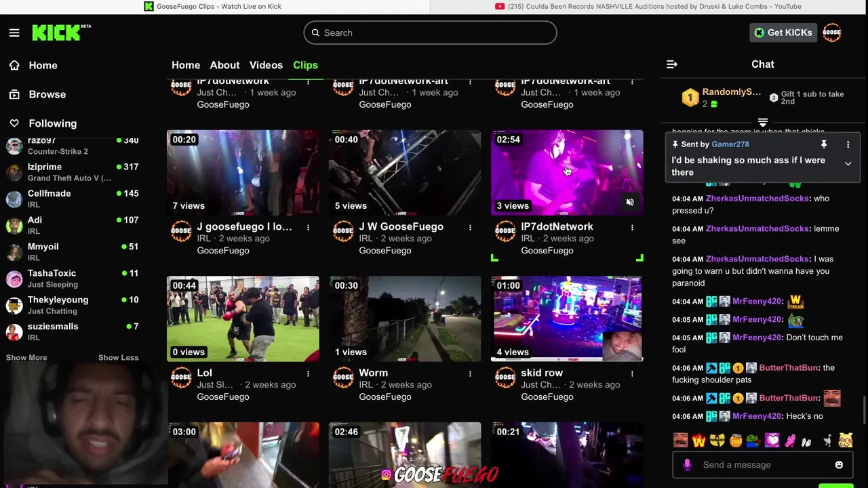The image size is (868, 488).
Task: Open TashaToxic channel in sidebar
Action: [x=73, y=278]
